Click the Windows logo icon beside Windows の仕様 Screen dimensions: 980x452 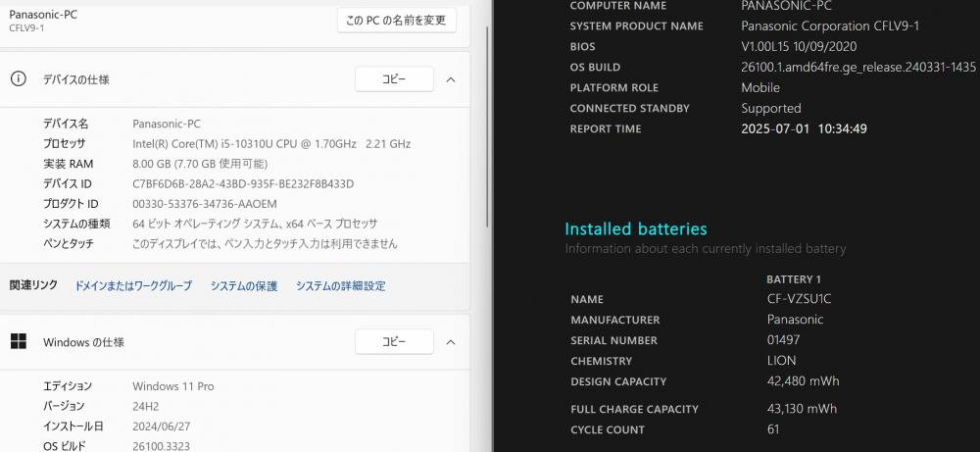pos(19,341)
